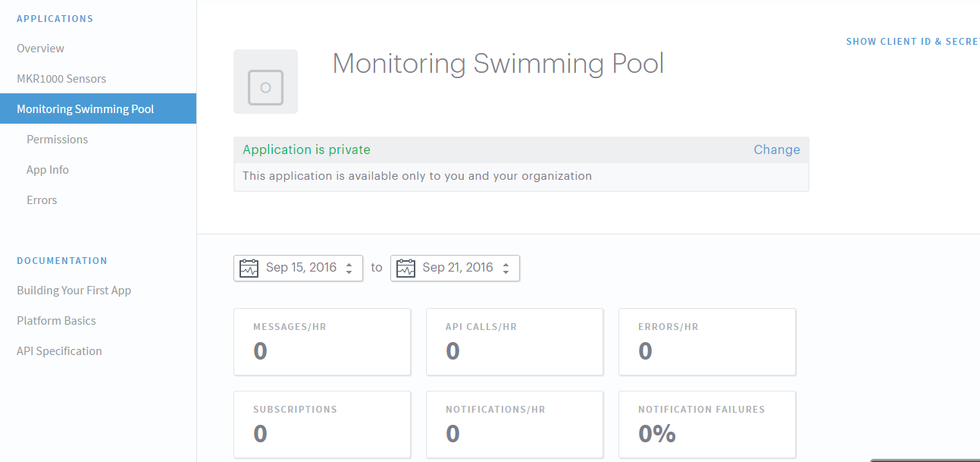Select the Sep 15, 2016 date field
The width and height of the screenshot is (980, 462).
coord(302,267)
